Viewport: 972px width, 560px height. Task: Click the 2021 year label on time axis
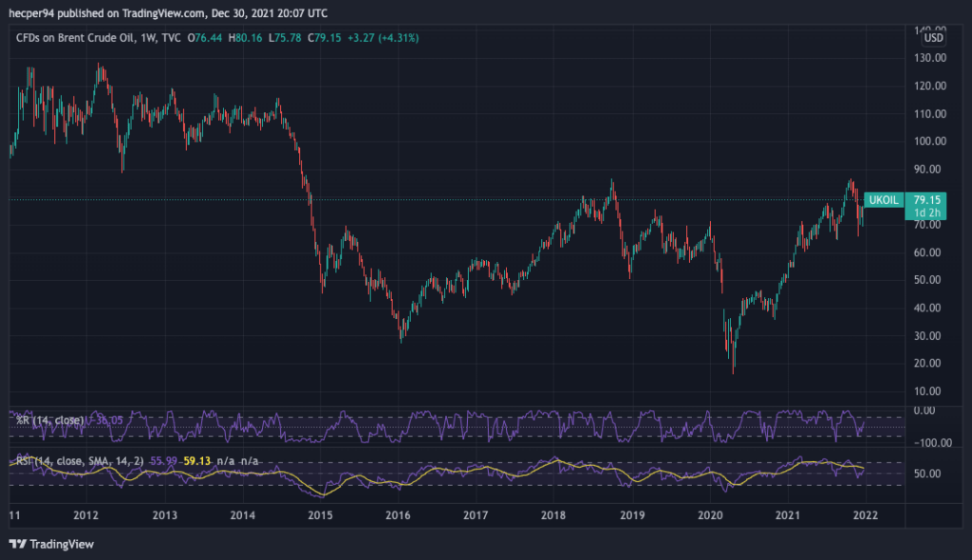[x=788, y=515]
